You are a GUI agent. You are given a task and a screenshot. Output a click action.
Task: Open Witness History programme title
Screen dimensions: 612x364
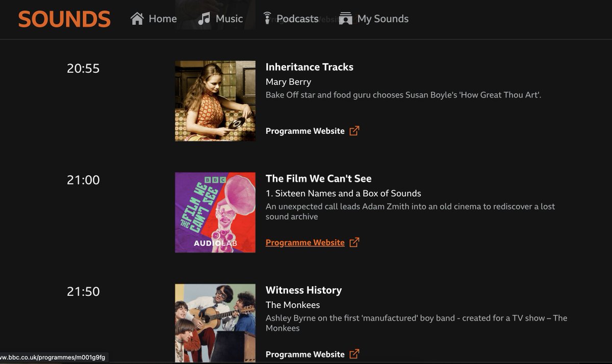pos(303,290)
